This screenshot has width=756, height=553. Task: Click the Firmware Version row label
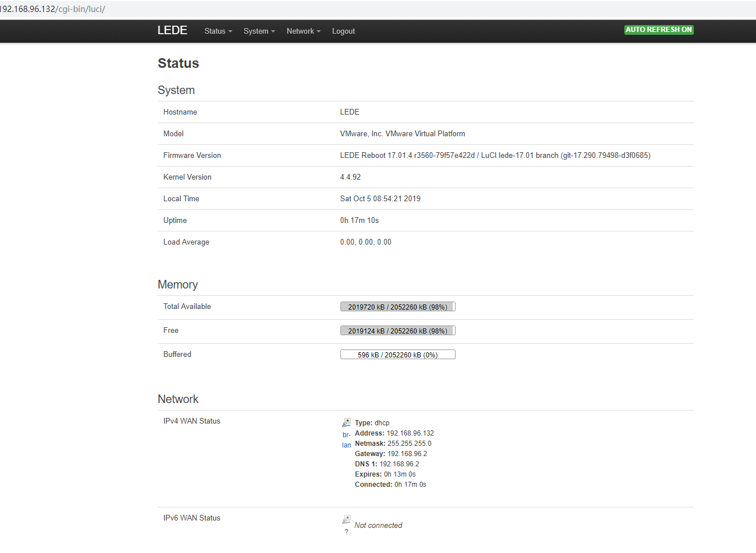(x=192, y=155)
